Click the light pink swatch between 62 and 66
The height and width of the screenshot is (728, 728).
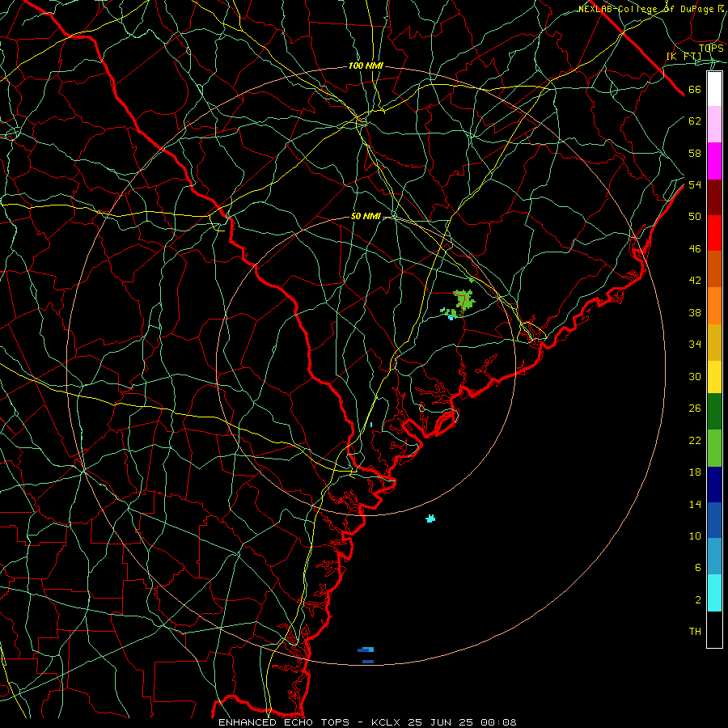click(714, 124)
